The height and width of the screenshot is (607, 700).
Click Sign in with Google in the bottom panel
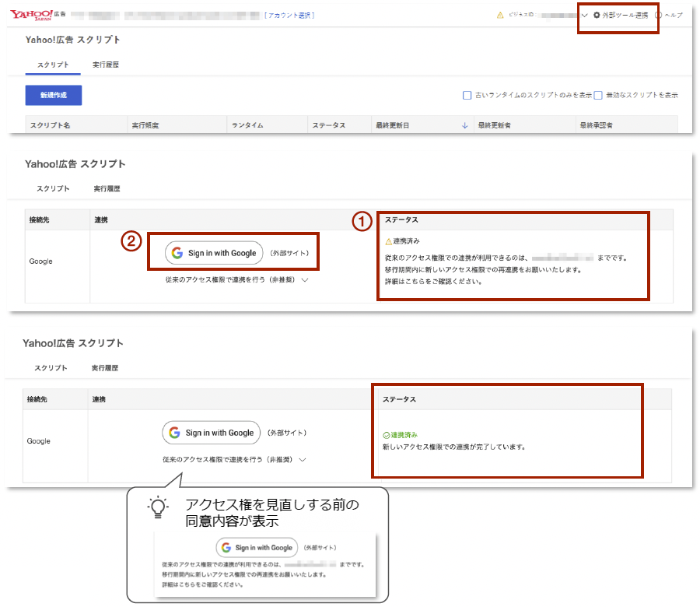[x=212, y=433]
